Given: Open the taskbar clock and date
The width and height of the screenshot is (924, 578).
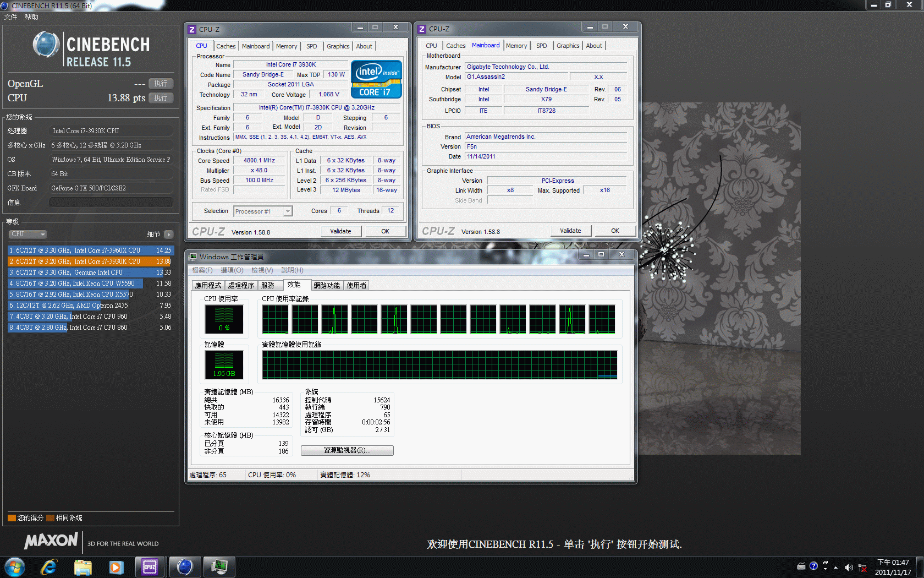Looking at the screenshot, I should click(893, 567).
